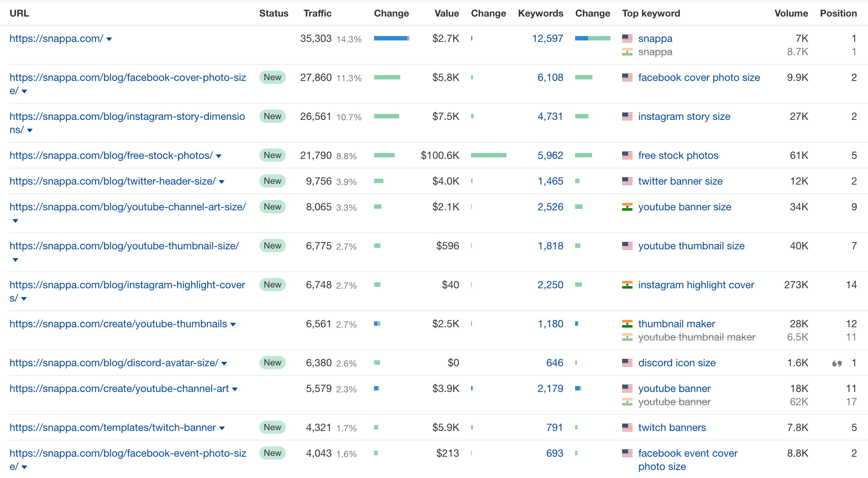Open twitter-header-size blog URL
The height and width of the screenshot is (478, 868).
pyautogui.click(x=112, y=181)
